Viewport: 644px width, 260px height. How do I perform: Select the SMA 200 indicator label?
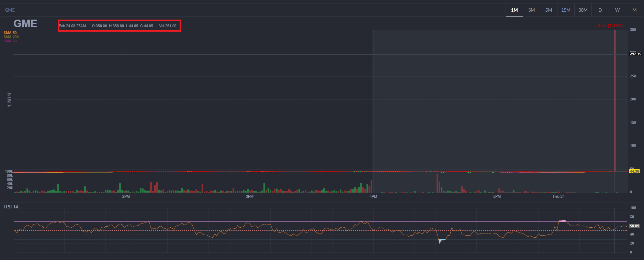click(x=11, y=37)
